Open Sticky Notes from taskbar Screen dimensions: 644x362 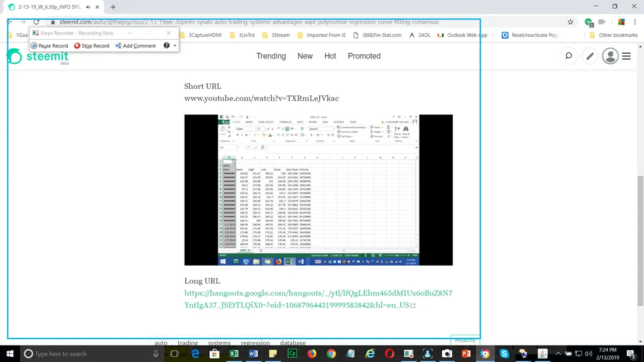(x=273, y=353)
